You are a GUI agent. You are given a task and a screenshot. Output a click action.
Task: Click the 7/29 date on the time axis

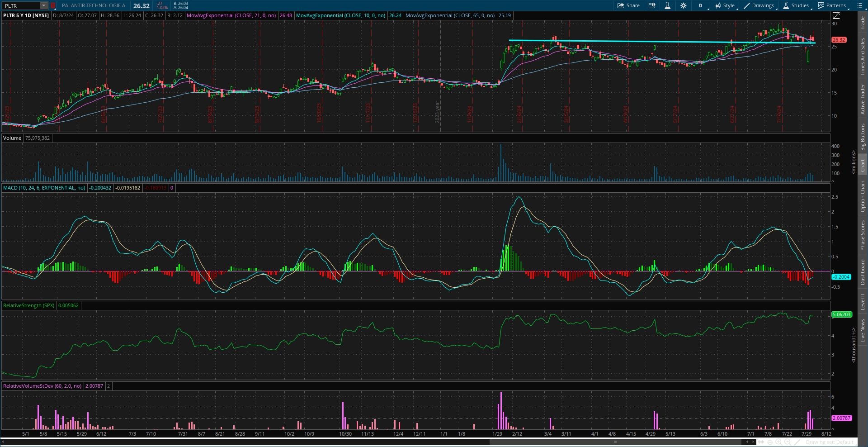pyautogui.click(x=806, y=434)
